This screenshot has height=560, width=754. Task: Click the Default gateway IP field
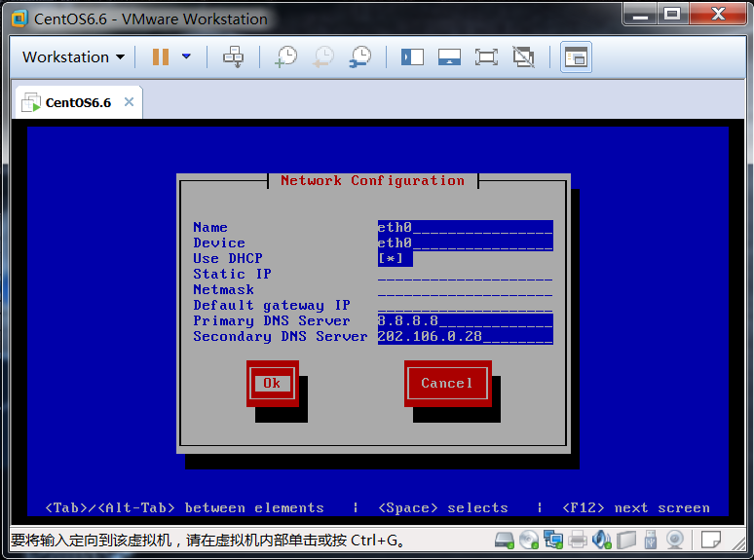465,305
